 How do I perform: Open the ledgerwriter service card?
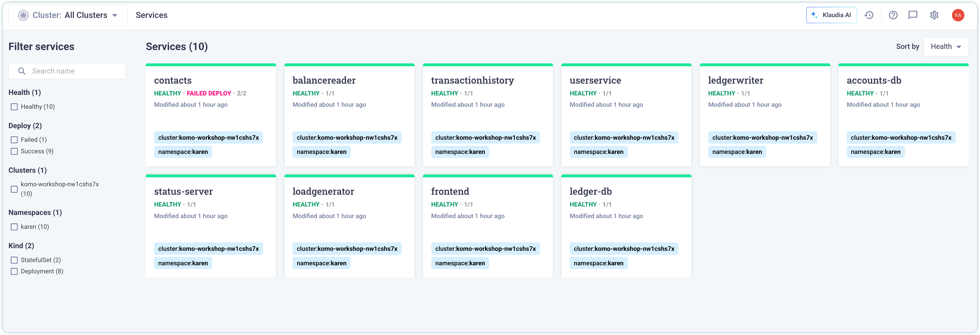tap(765, 115)
